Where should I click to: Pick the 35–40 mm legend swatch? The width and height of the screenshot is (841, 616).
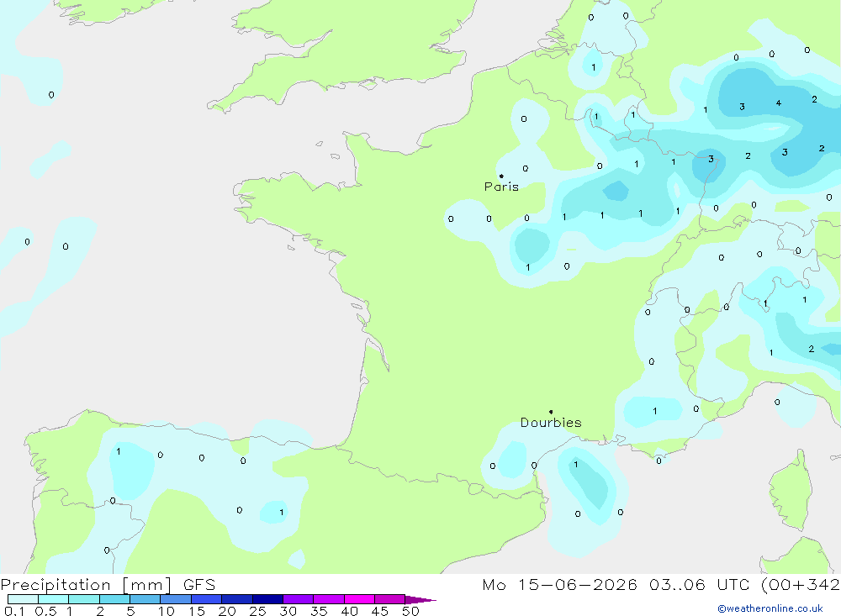click(329, 599)
